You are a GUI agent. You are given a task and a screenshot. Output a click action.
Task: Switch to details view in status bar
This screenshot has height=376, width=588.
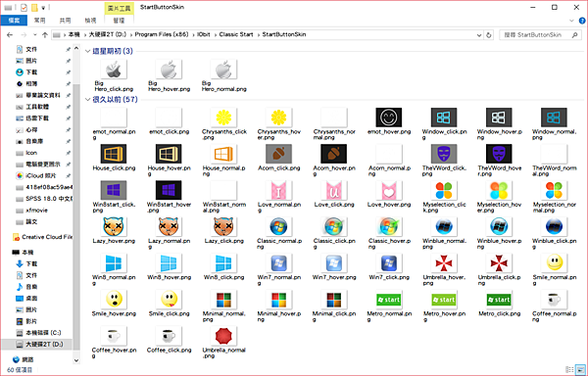[x=569, y=369]
